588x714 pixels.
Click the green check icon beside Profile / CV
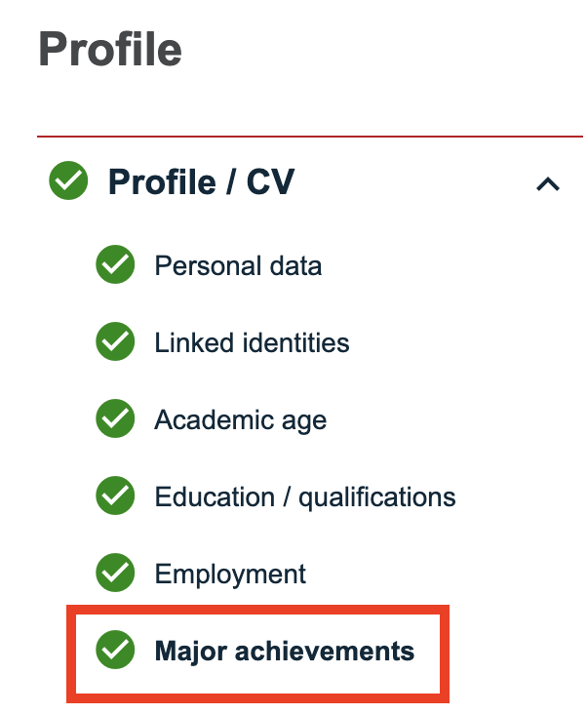point(68,181)
